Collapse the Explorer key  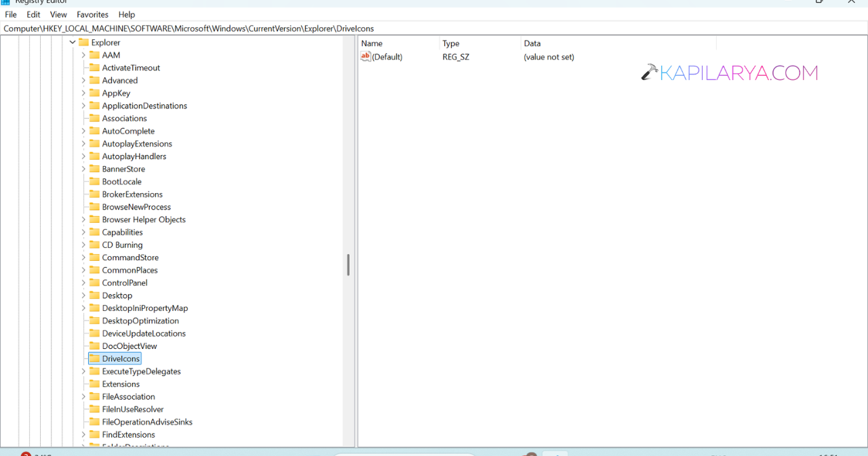[x=73, y=43]
